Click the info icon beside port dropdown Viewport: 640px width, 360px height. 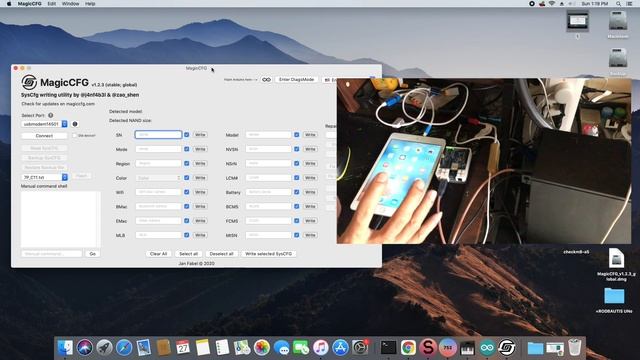pyautogui.click(x=75, y=124)
